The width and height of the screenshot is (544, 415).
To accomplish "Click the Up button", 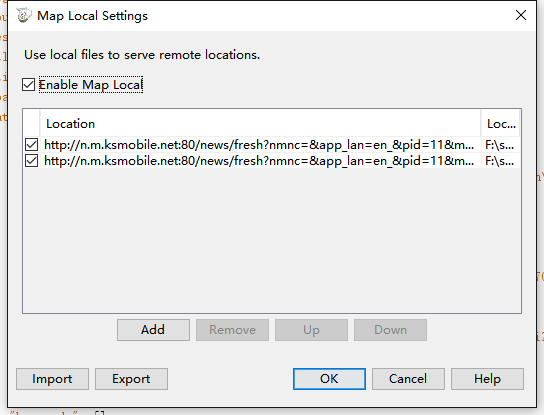I will (x=312, y=330).
